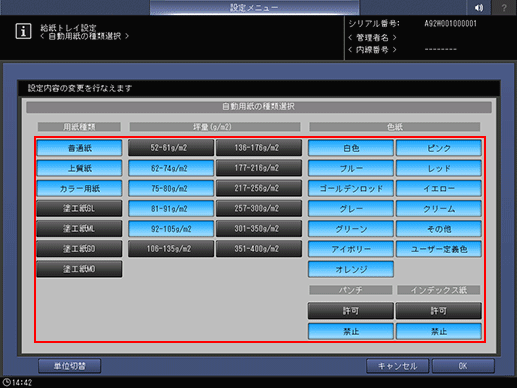This screenshot has height=388, width=517.
Task: Click the キャンセル button
Action: pyautogui.click(x=397, y=366)
